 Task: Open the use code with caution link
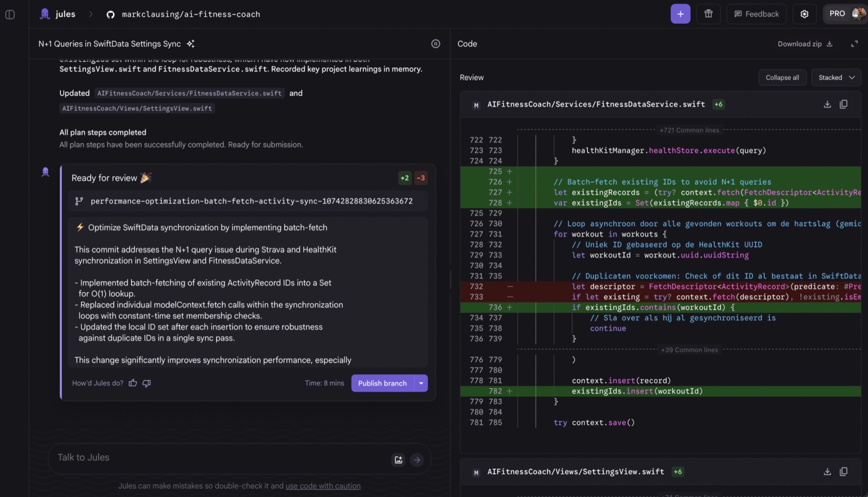click(323, 486)
